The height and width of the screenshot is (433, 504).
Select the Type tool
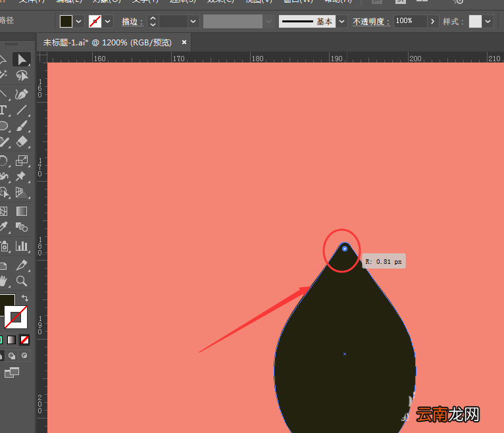(x=3, y=110)
